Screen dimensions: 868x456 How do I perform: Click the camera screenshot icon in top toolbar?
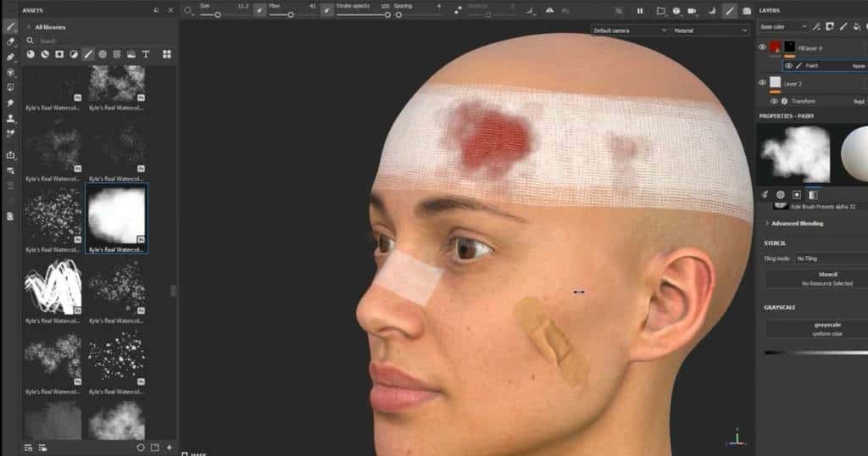(x=747, y=10)
